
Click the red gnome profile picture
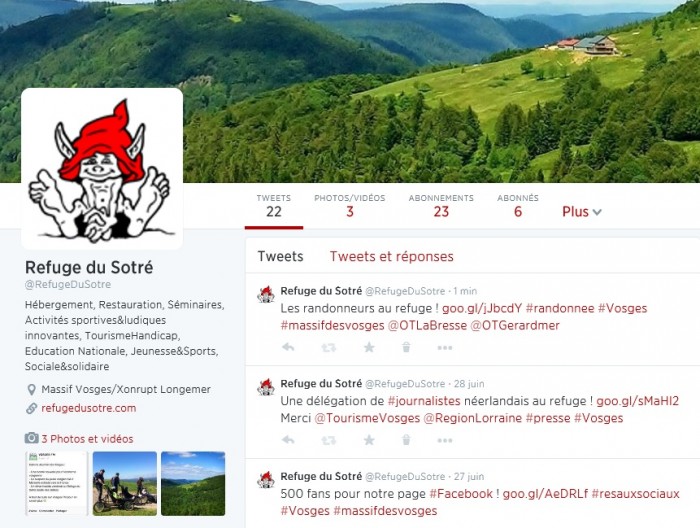pyautogui.click(x=102, y=168)
